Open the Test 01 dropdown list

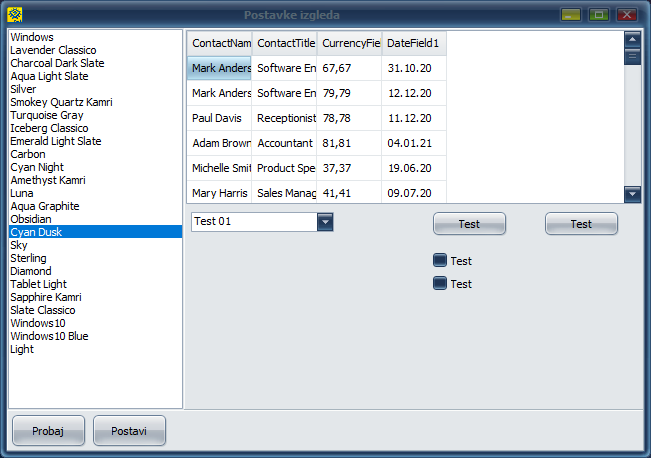click(x=325, y=222)
